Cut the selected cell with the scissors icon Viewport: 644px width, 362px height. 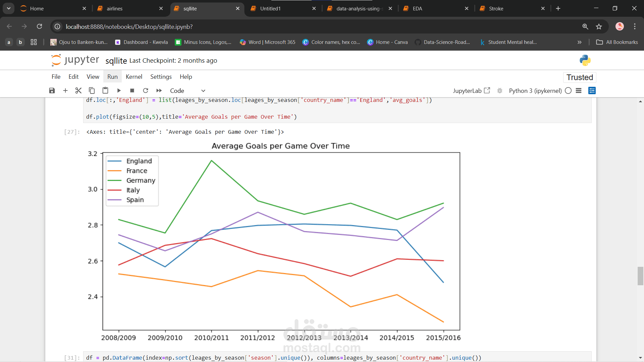[78, 90]
